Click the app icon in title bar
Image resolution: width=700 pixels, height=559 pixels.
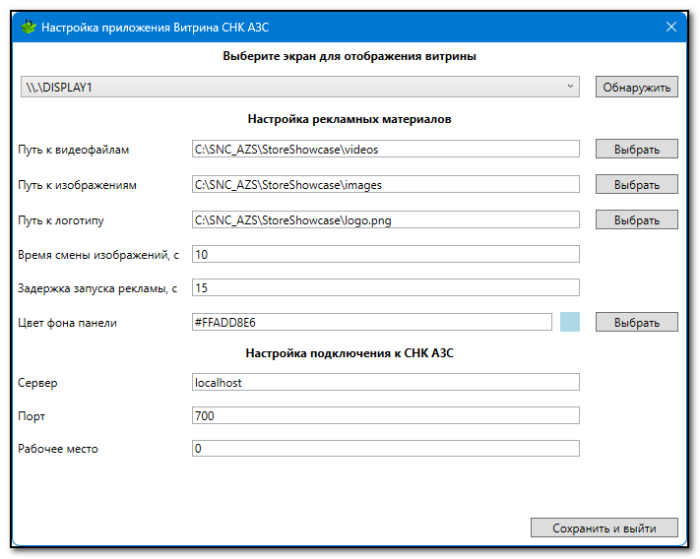[x=29, y=27]
